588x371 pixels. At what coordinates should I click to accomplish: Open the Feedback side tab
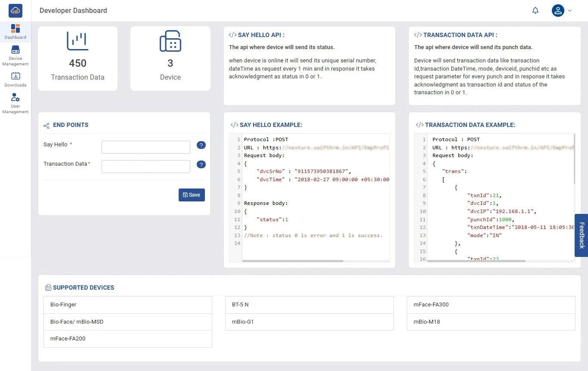(582, 235)
